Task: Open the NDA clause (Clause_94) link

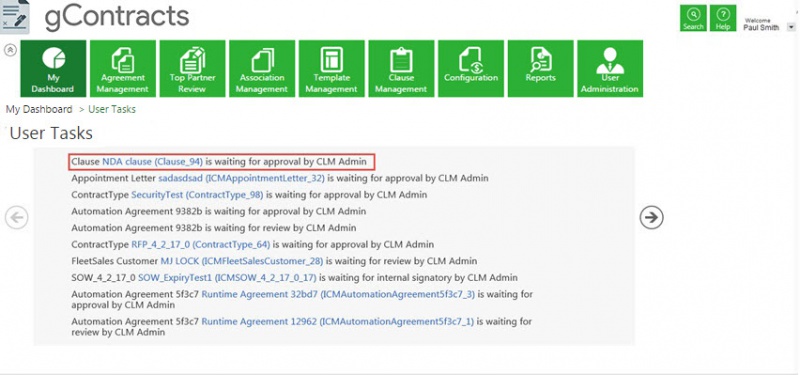Action: point(153,162)
